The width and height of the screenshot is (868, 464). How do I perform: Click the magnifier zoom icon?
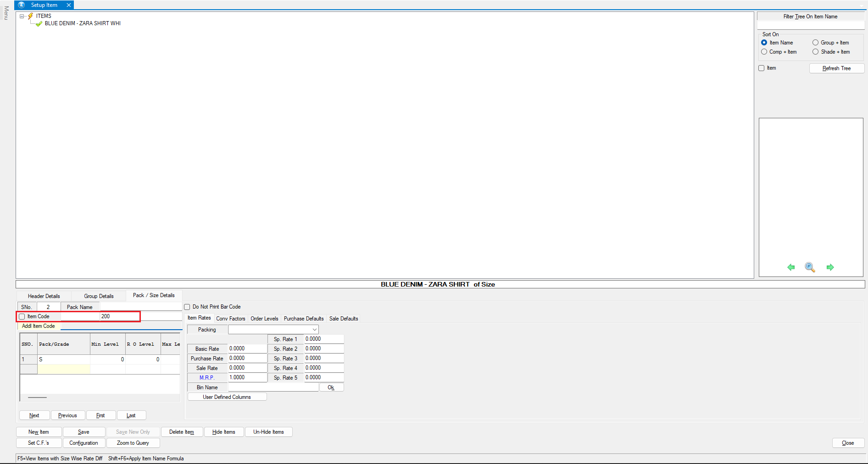click(810, 267)
